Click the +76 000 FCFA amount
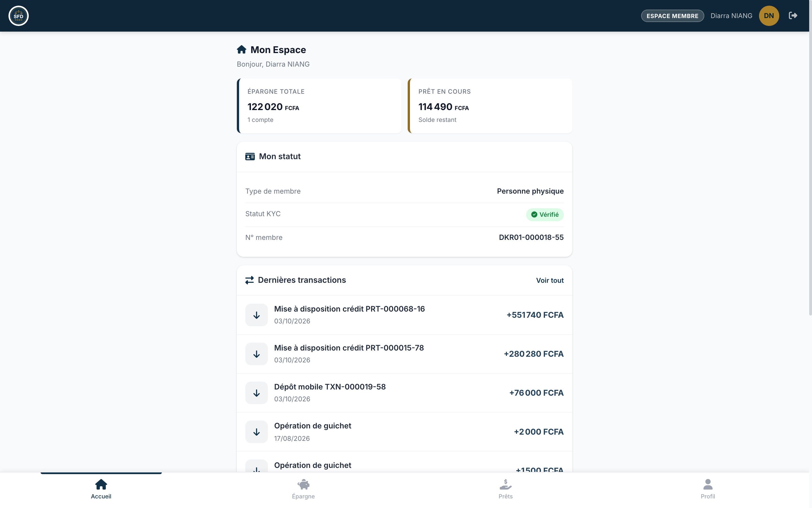The image size is (812, 508). pyautogui.click(x=536, y=393)
